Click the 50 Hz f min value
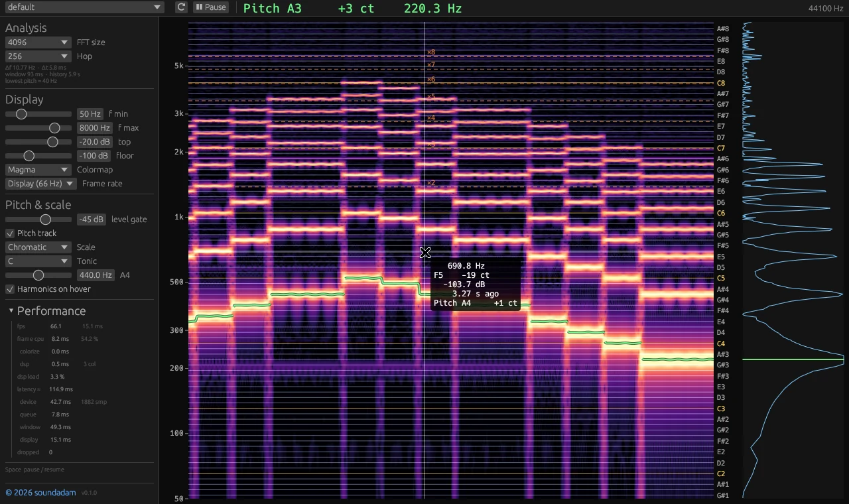The height and width of the screenshot is (504, 849). 90,114
